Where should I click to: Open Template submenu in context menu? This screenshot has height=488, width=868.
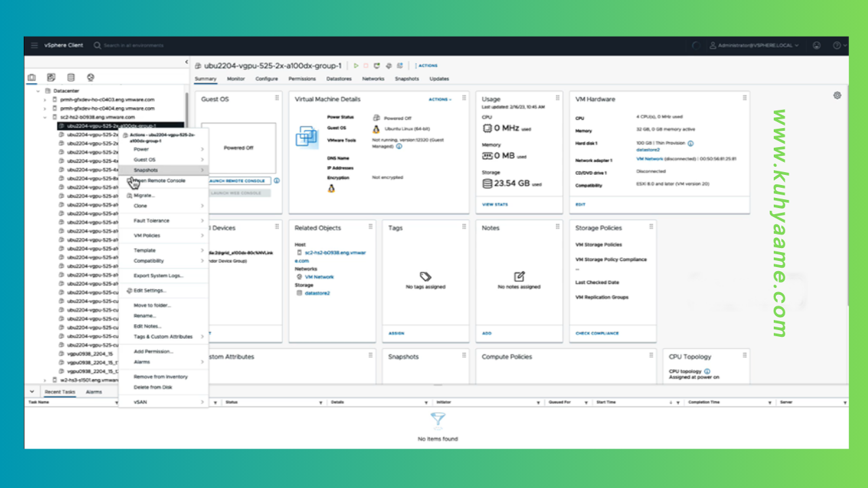point(163,250)
